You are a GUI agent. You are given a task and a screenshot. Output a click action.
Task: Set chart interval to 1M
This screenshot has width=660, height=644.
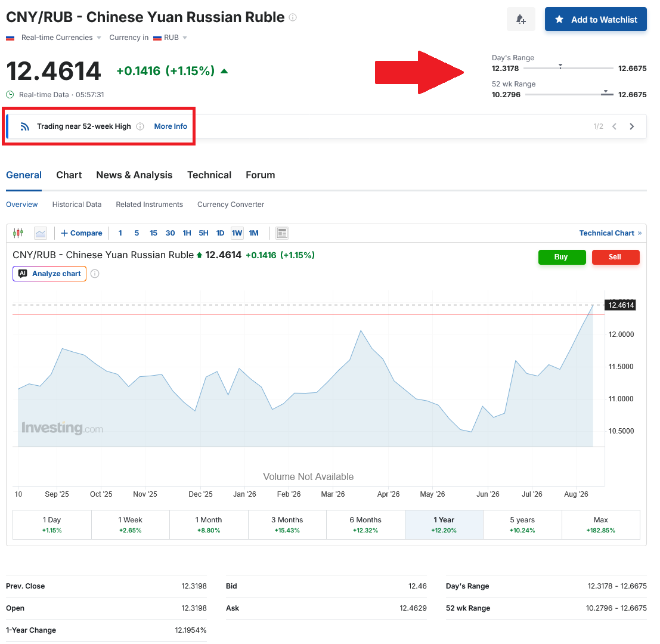click(x=253, y=233)
